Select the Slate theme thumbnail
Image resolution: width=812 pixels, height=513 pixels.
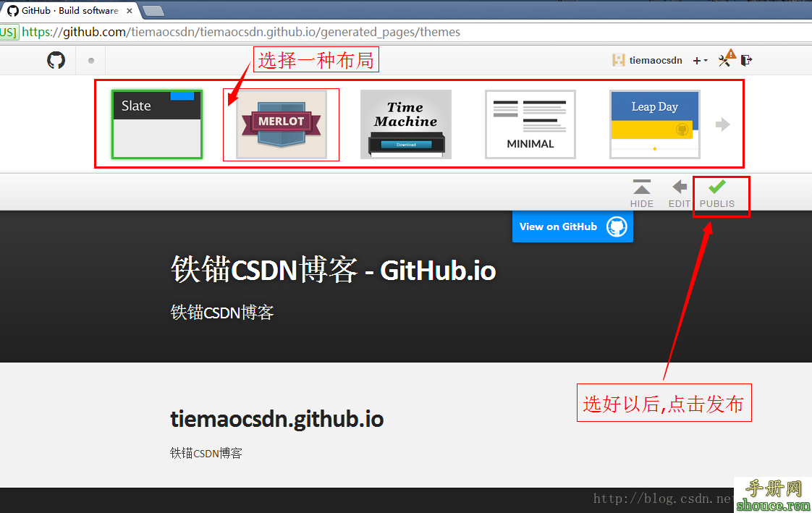157,124
